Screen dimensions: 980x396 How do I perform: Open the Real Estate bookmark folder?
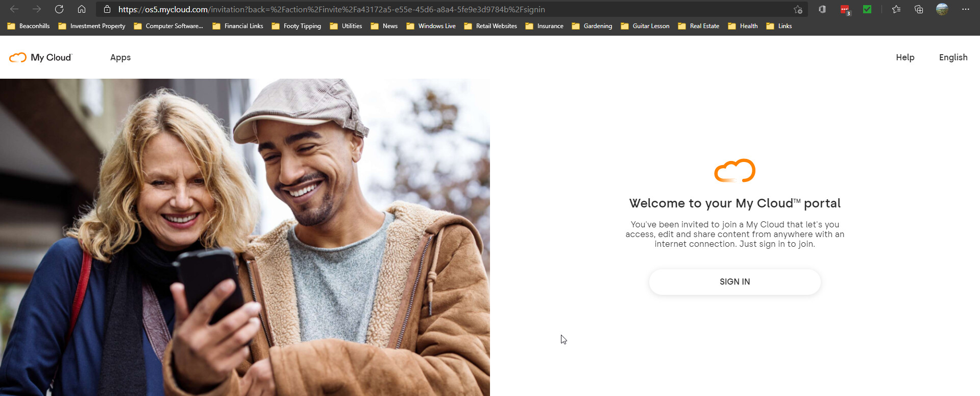click(x=699, y=26)
